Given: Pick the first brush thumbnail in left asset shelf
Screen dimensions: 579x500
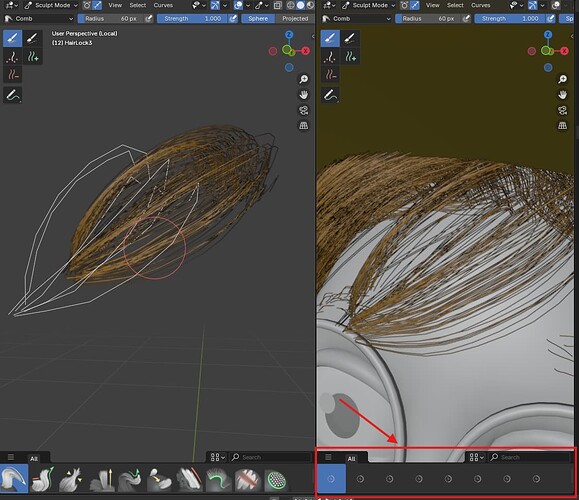Looking at the screenshot, I should click(14, 479).
